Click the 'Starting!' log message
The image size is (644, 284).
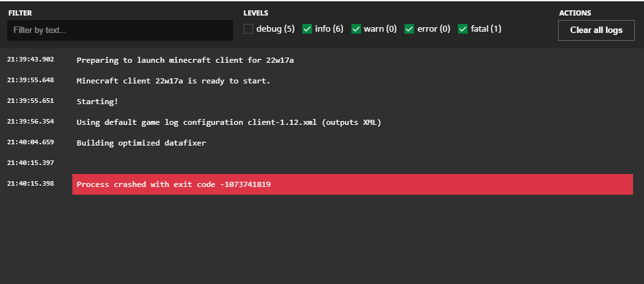98,102
